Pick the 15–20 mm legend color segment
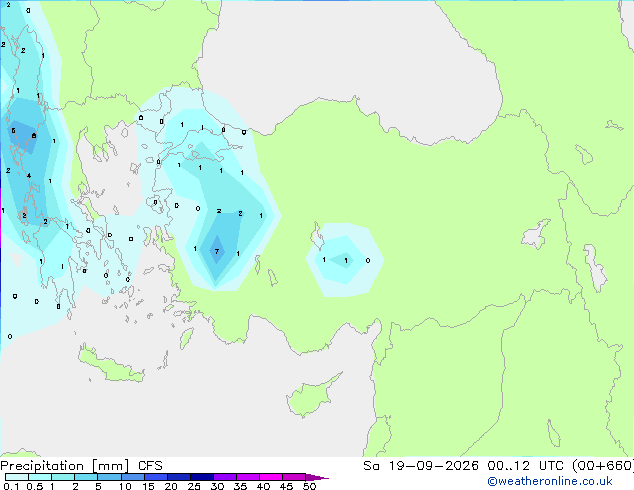The height and width of the screenshot is (490, 634). tap(156, 477)
